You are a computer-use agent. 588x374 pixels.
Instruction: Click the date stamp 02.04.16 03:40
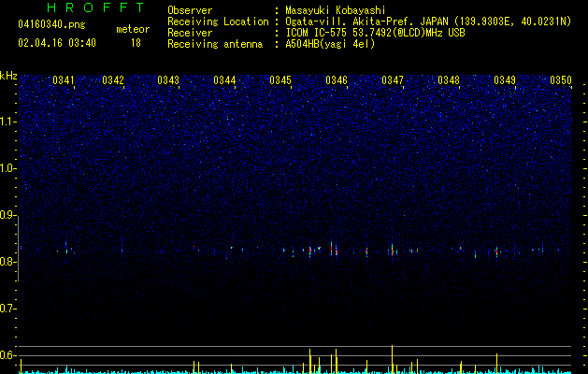[57, 43]
